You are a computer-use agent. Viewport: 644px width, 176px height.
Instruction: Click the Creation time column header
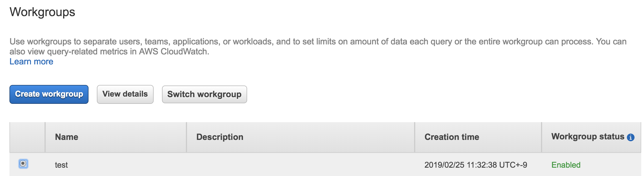pyautogui.click(x=452, y=137)
